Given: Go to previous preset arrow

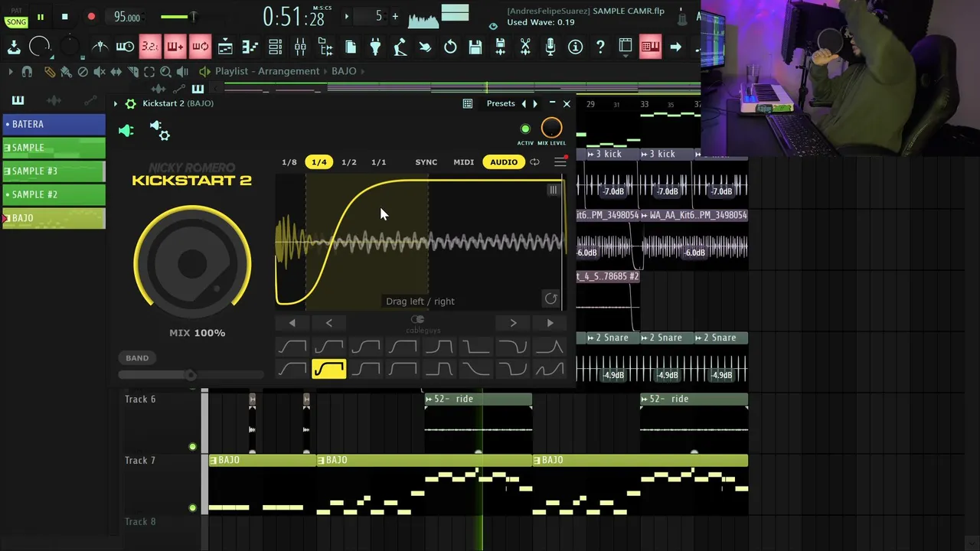Looking at the screenshot, I should click(x=524, y=103).
